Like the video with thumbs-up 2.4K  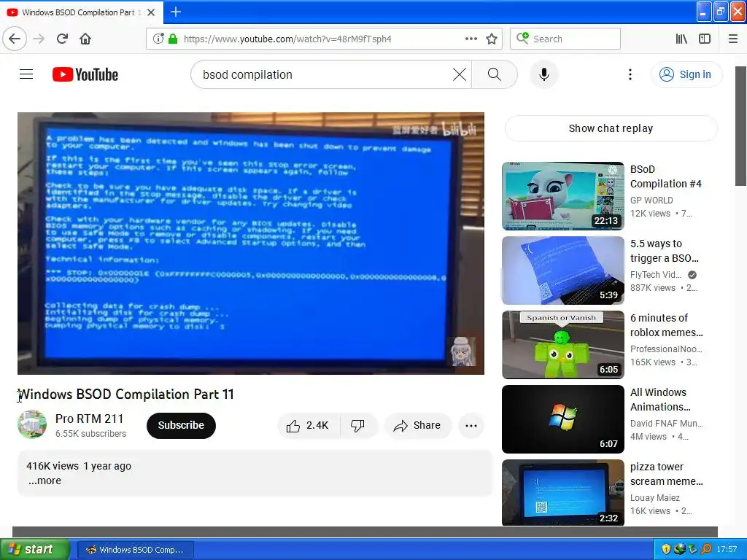pos(309,425)
